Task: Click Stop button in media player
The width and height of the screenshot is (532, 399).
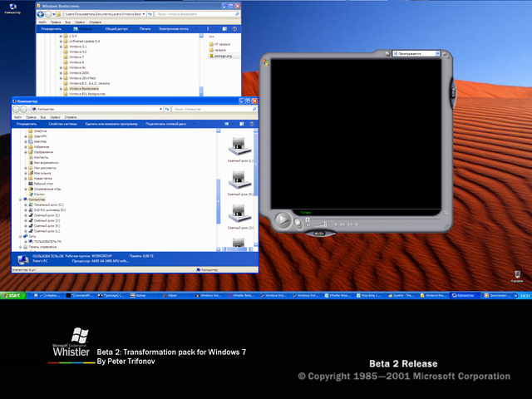Action: tap(298, 223)
